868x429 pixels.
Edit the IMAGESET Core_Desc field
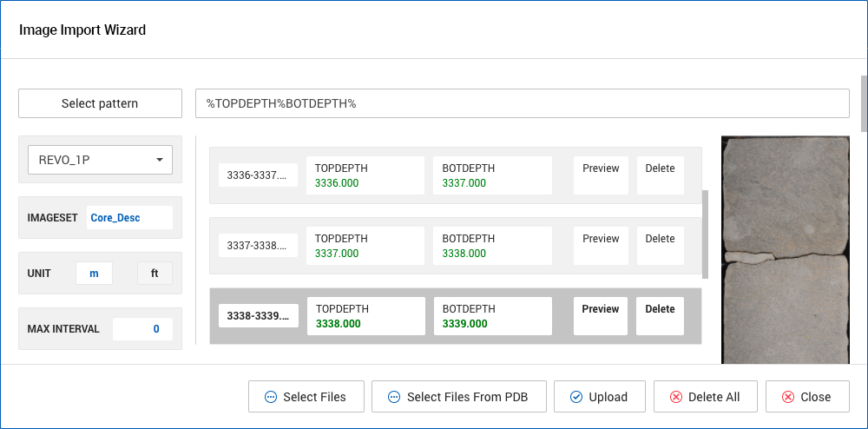129,218
